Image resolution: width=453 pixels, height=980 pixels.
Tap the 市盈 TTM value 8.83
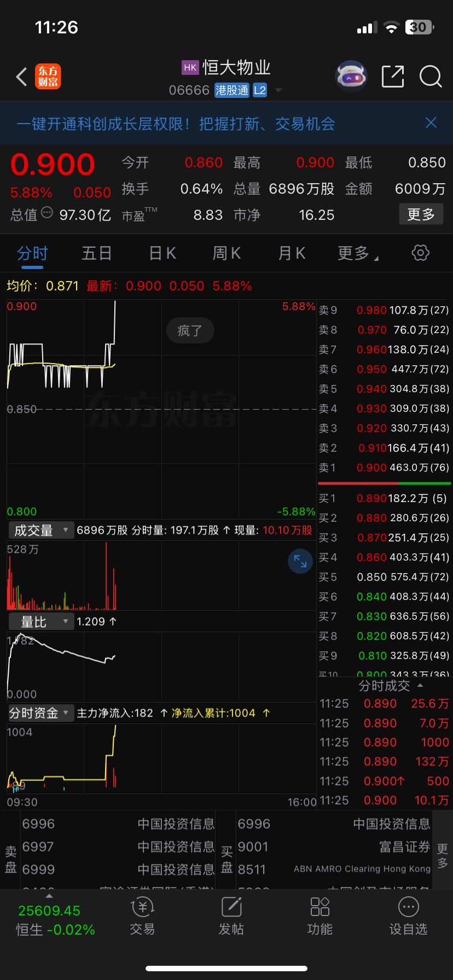click(x=208, y=215)
